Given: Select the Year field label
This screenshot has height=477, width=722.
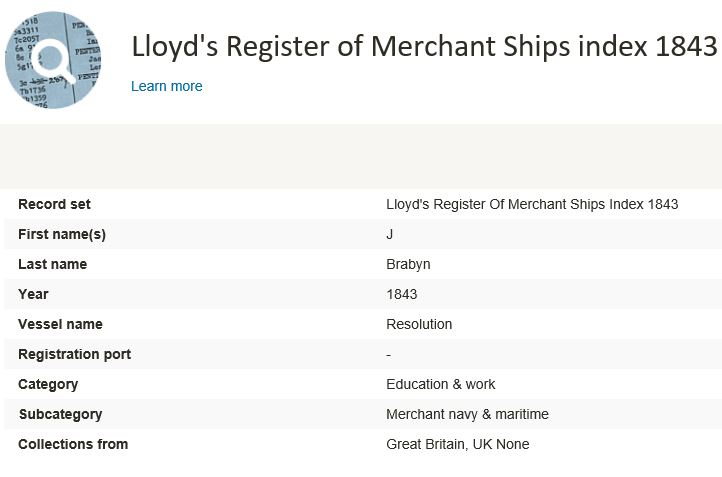Looking at the screenshot, I should [x=33, y=294].
